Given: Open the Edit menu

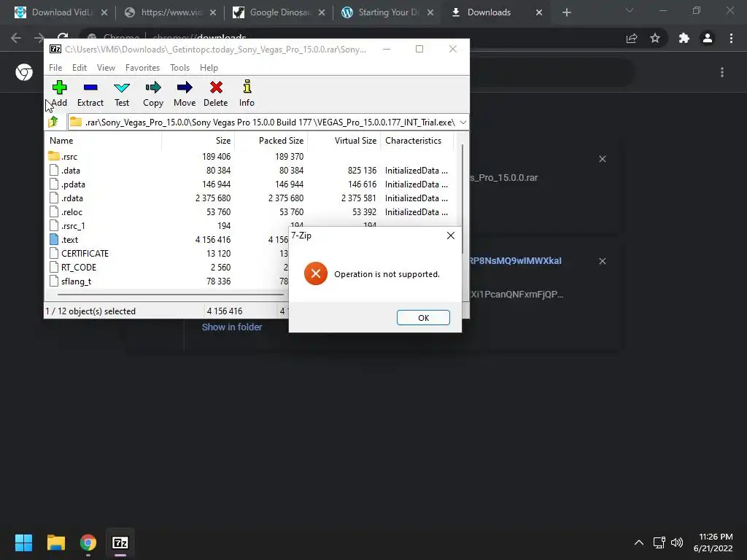Looking at the screenshot, I should click(79, 68).
